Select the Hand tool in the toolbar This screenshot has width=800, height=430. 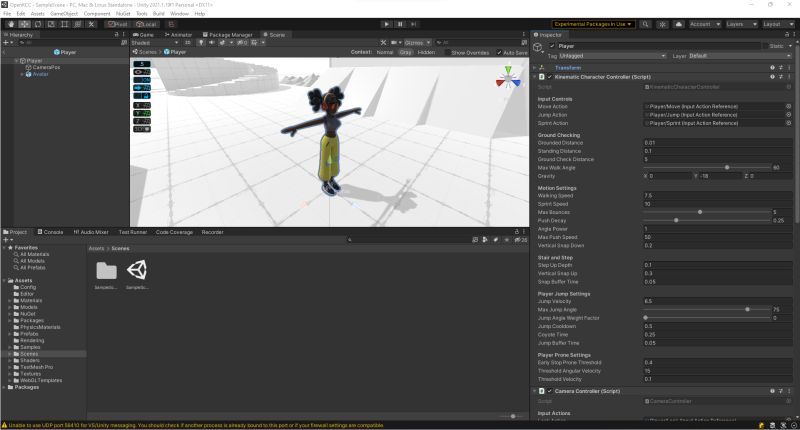11,24
